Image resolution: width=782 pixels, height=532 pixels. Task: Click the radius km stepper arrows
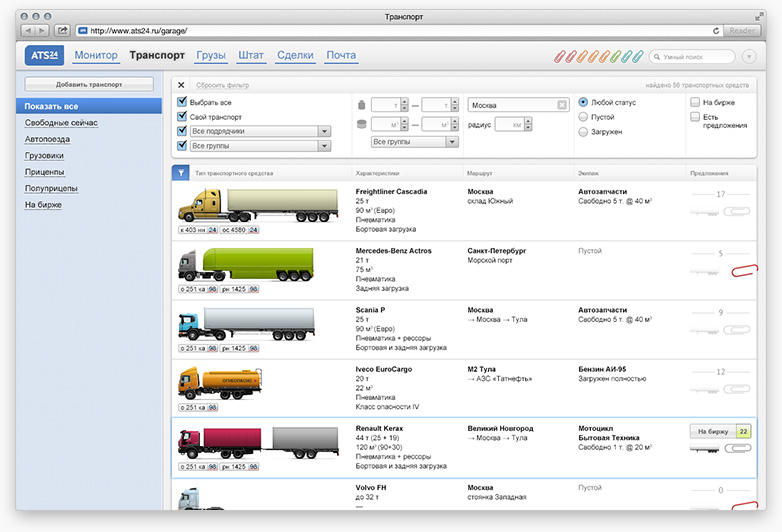(x=528, y=124)
